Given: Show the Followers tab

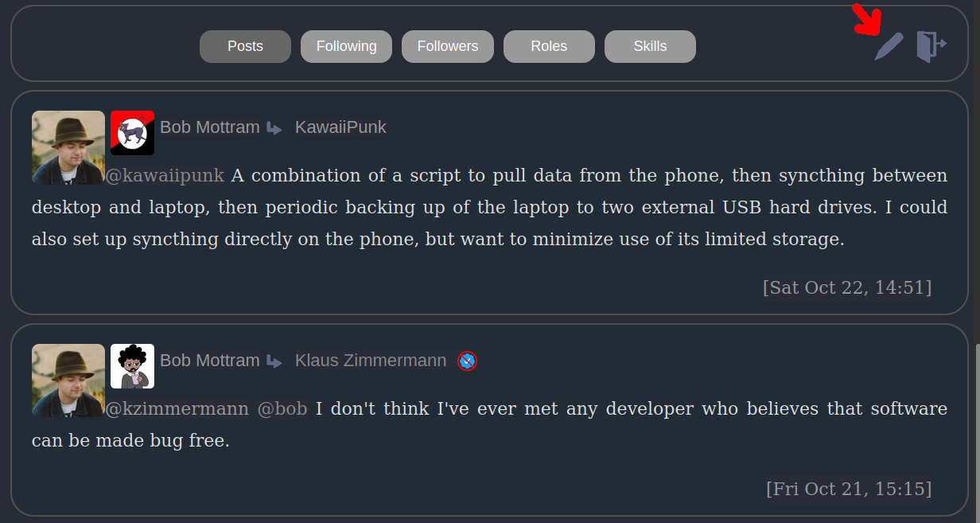Looking at the screenshot, I should 448,46.
